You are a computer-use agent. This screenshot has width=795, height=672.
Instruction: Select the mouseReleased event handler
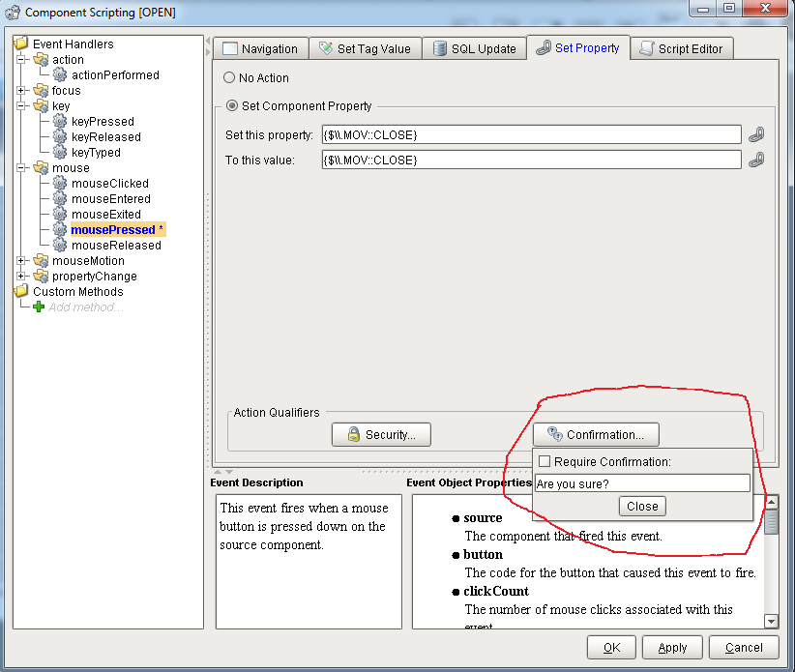tap(116, 246)
